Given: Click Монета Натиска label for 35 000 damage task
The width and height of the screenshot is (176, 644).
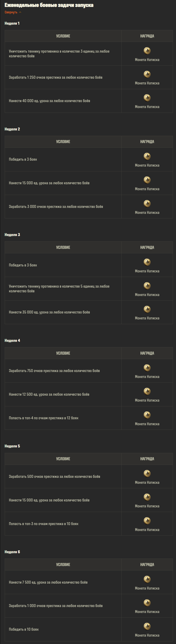Looking at the screenshot, I should point(147,318).
